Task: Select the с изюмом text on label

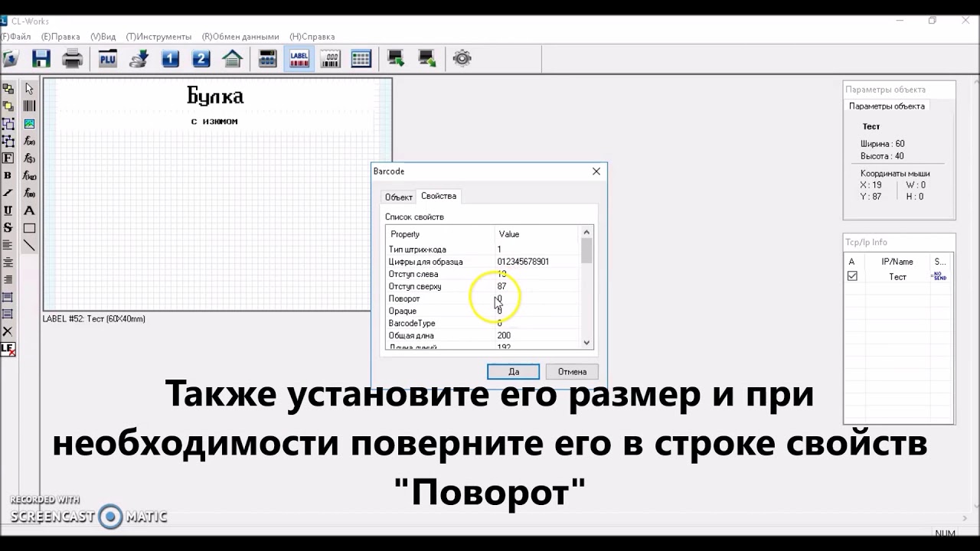Action: [214, 121]
